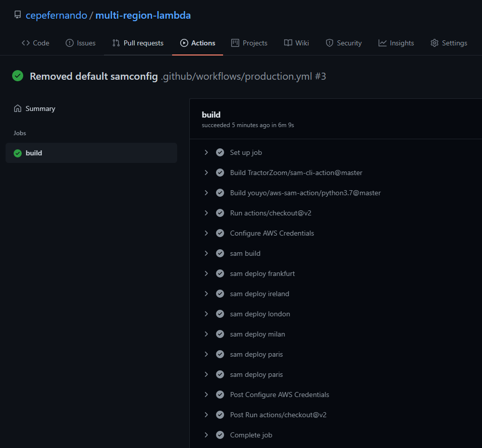Click the green success icon beside the run title
Image resolution: width=482 pixels, height=448 pixels.
pos(18,76)
